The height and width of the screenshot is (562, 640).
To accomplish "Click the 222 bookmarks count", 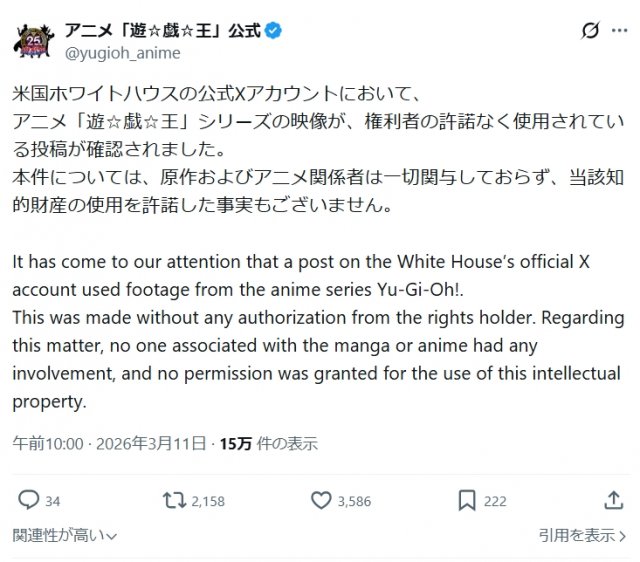I will click(x=495, y=501).
